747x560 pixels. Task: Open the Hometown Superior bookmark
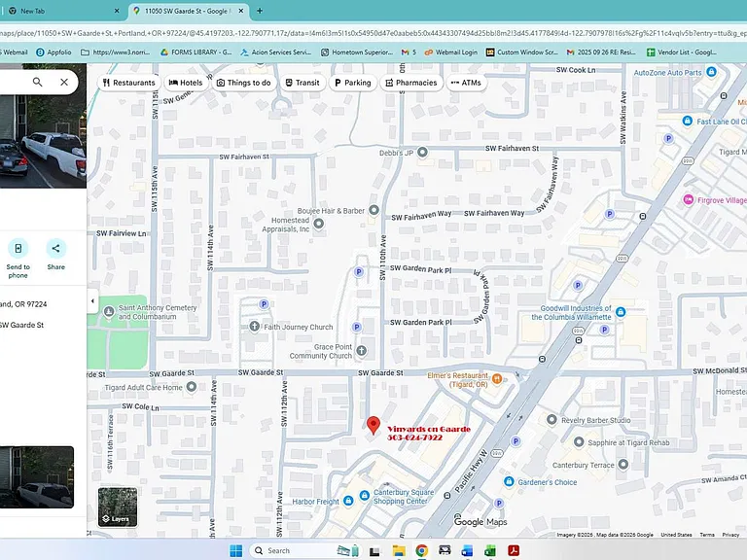[x=357, y=52]
